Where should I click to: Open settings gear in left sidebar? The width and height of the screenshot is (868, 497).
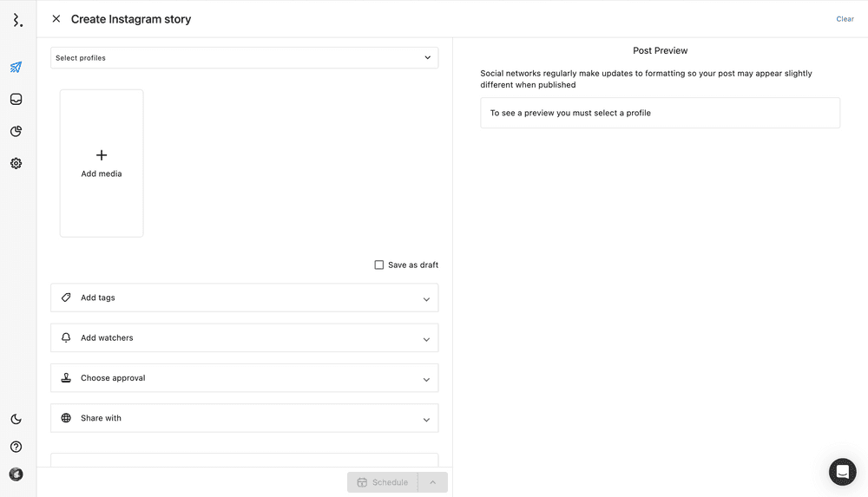(x=16, y=163)
